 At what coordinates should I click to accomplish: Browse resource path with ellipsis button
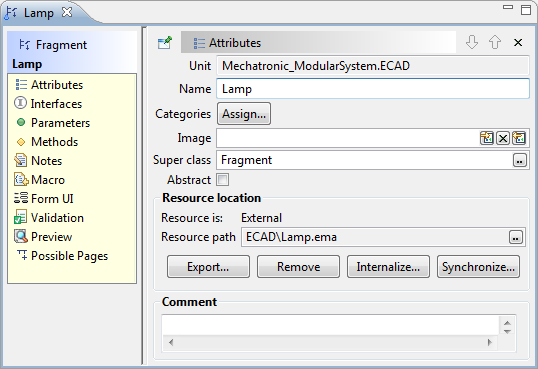click(515, 237)
